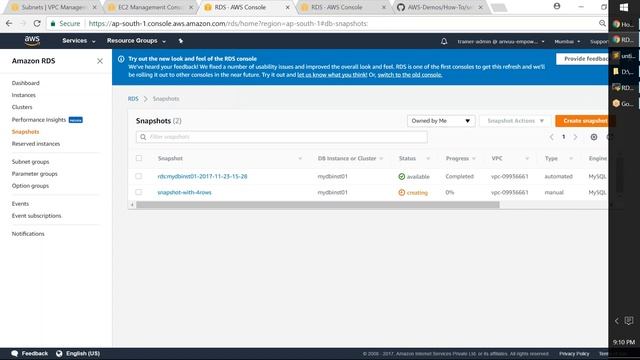Click the zoom magnifier in address bar
The width and height of the screenshot is (640, 360).
[602, 24]
